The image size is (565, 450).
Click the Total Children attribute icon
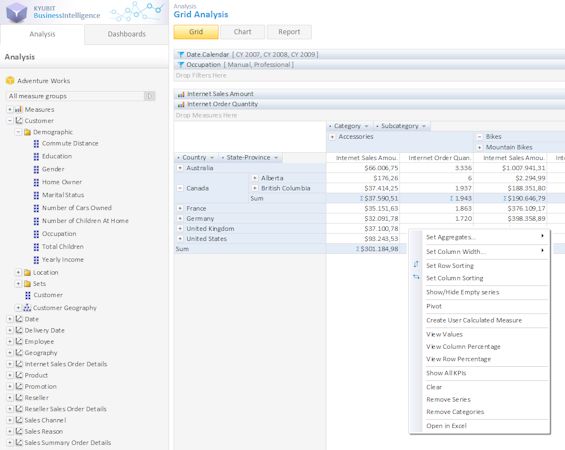click(36, 247)
